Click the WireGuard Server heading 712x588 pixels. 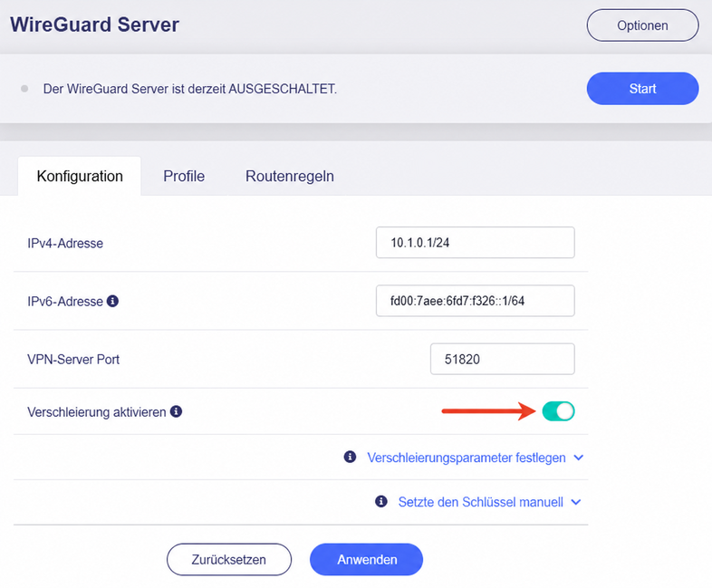tap(94, 24)
